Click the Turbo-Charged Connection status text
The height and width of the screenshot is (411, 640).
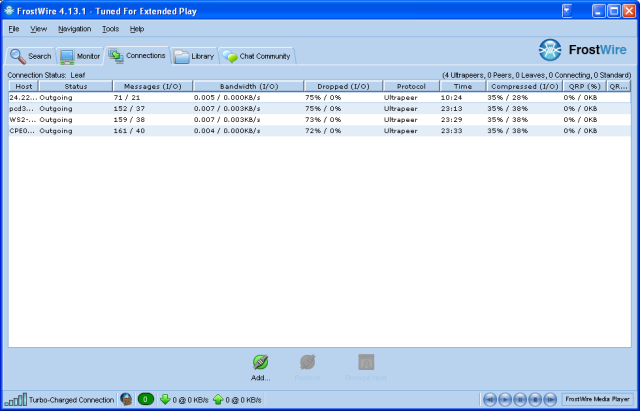(x=71, y=400)
